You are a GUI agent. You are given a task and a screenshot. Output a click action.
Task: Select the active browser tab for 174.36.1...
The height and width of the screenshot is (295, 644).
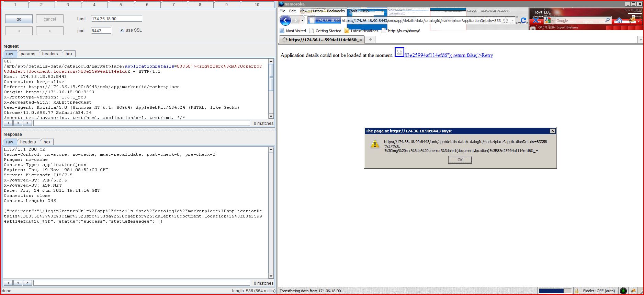click(x=322, y=40)
